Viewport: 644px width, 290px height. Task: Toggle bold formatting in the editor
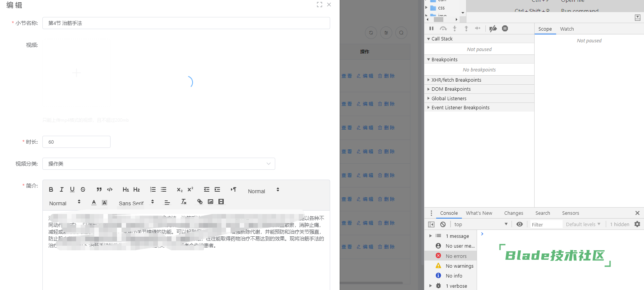pos(51,189)
